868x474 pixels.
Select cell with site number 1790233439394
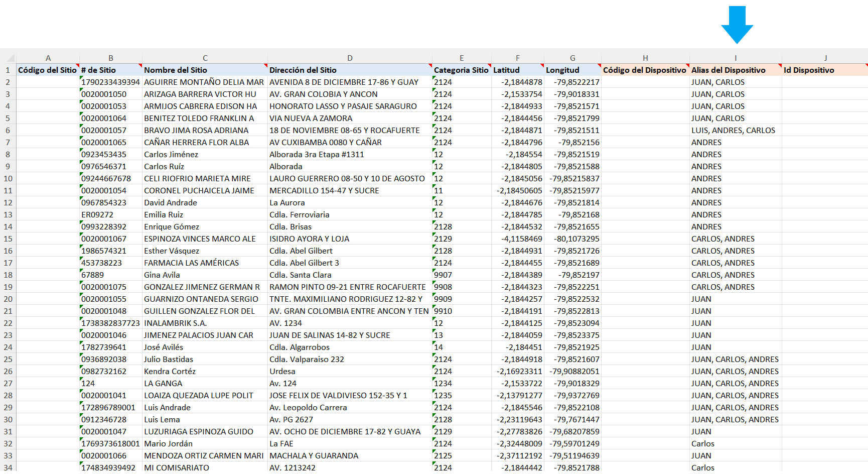[111, 82]
